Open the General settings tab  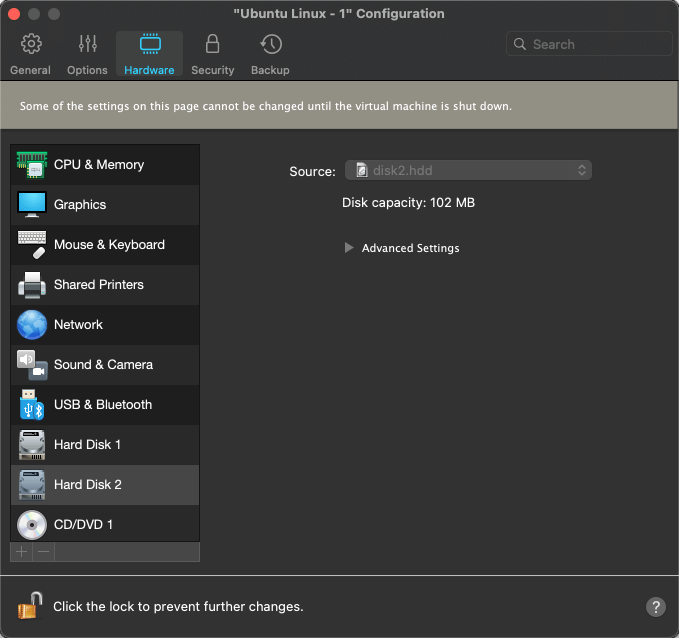[x=30, y=55]
